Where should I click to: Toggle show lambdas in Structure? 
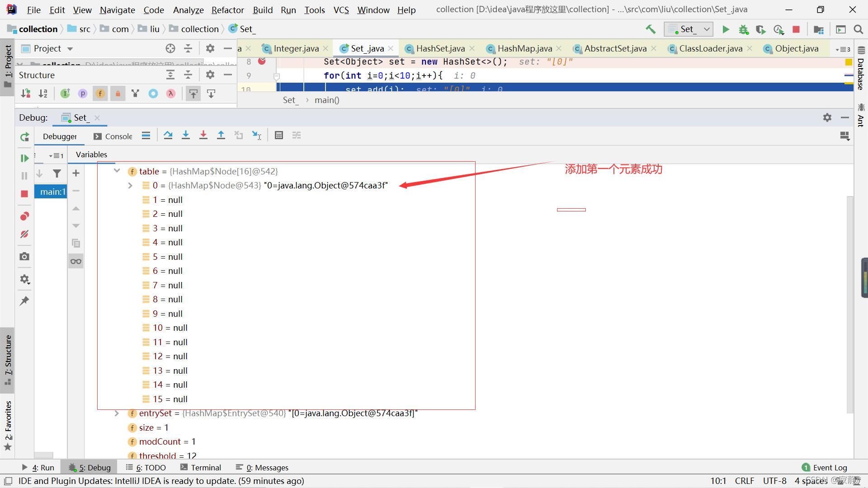click(170, 94)
